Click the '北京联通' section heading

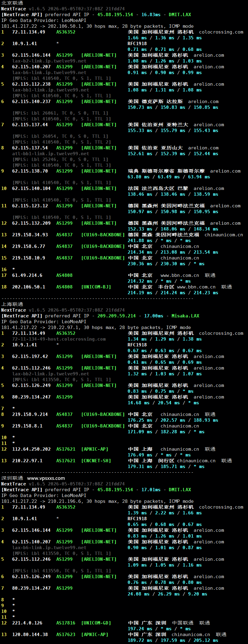(12, 3)
